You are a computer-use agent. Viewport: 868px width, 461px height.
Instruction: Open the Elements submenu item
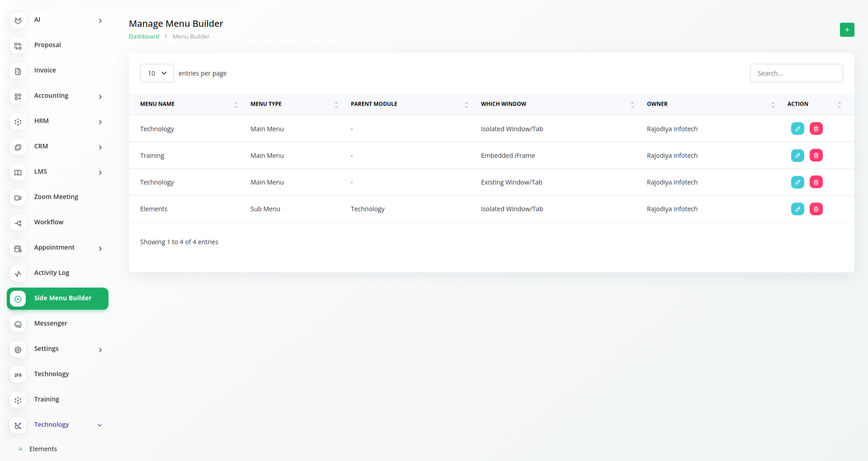(43, 449)
